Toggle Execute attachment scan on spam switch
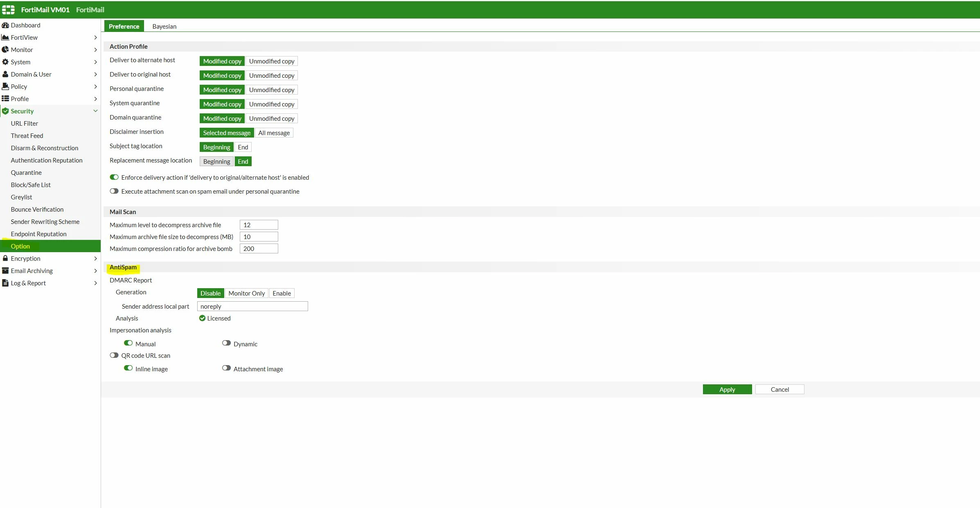Image resolution: width=980 pixels, height=508 pixels. [114, 191]
